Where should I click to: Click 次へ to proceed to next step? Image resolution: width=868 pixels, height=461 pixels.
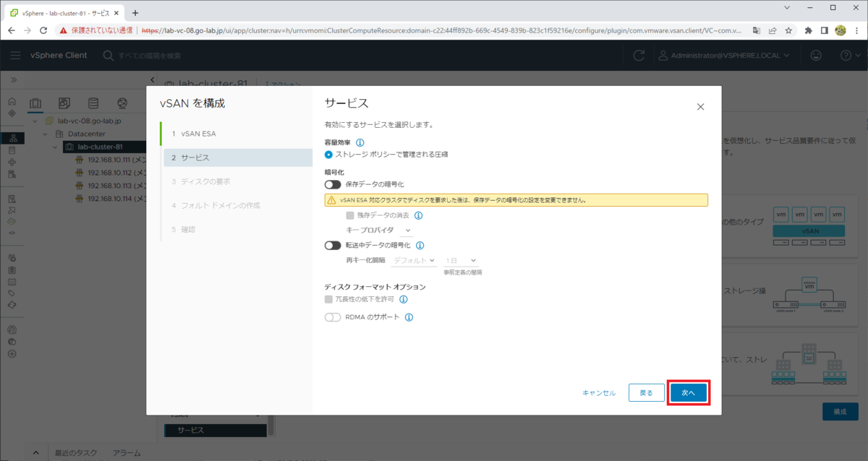(688, 392)
